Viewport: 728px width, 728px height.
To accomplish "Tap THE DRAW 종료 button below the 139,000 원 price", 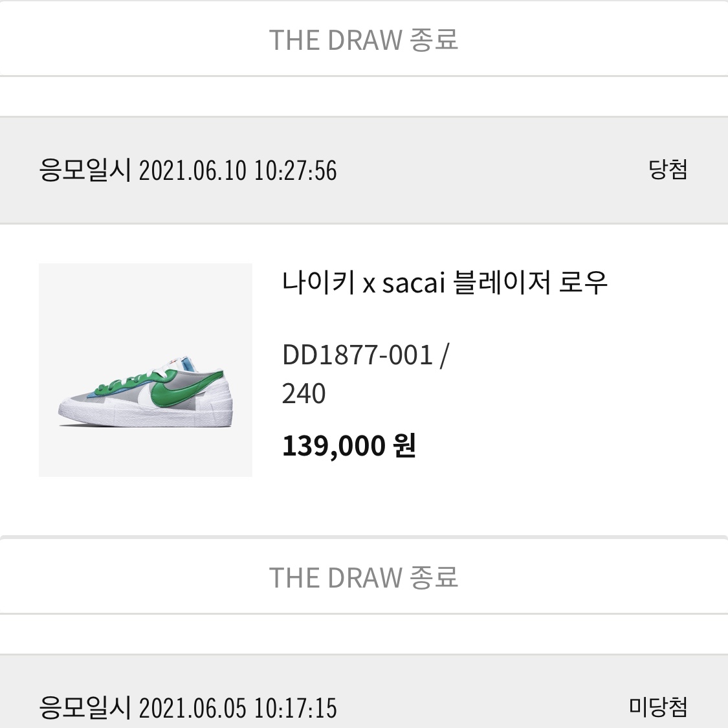I will click(x=364, y=577).
